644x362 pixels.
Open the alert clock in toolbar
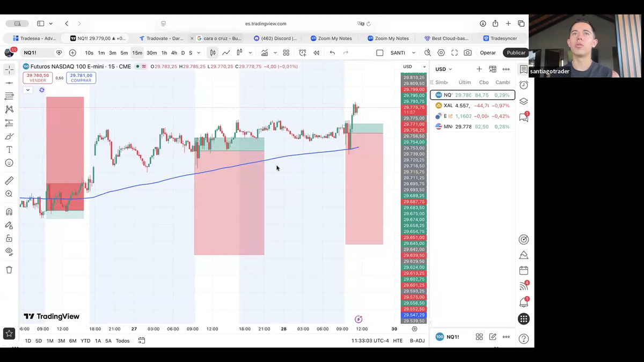click(303, 53)
